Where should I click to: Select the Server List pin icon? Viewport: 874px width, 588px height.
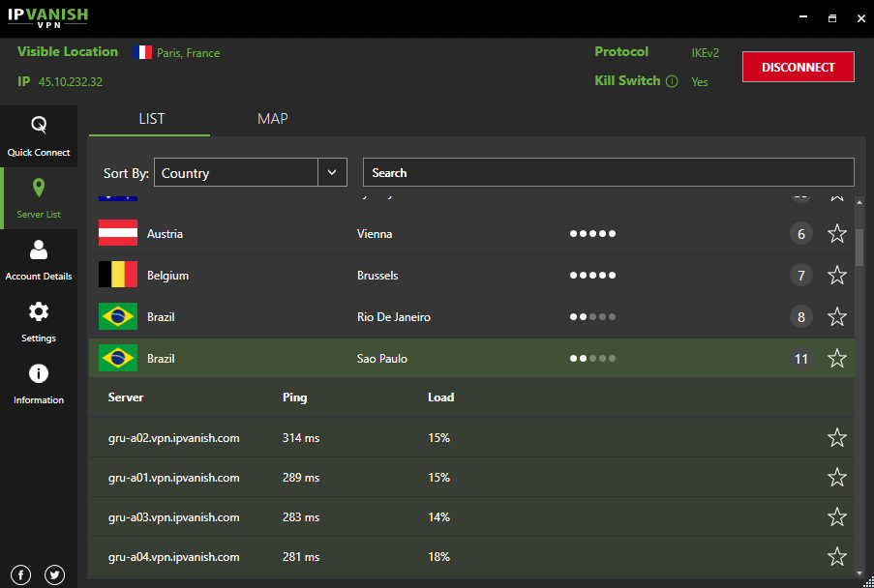click(39, 189)
